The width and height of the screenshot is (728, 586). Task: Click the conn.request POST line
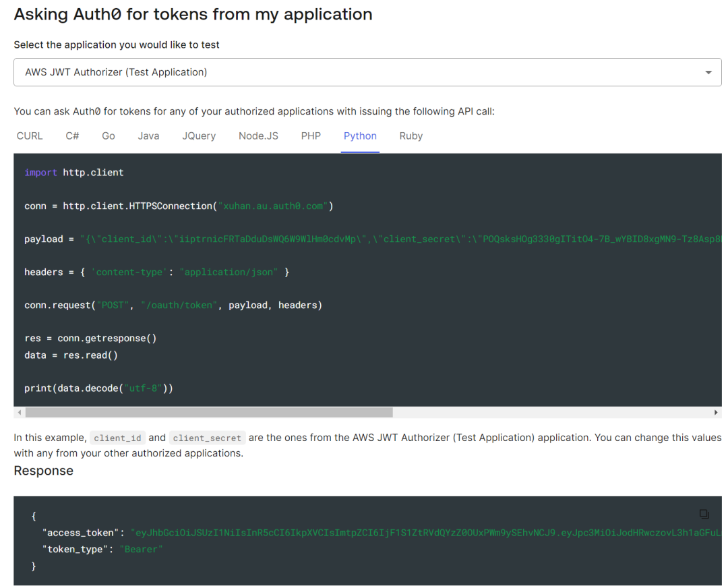coord(173,305)
